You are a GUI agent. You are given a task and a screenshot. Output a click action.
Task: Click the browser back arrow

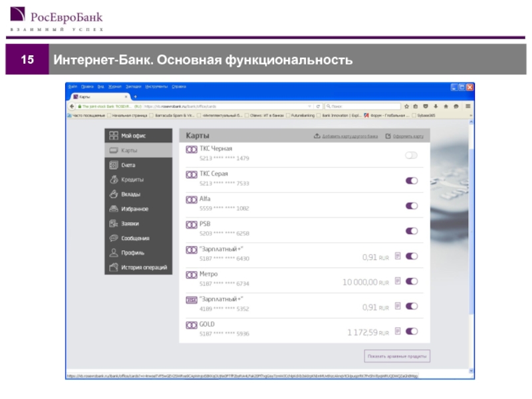72,106
